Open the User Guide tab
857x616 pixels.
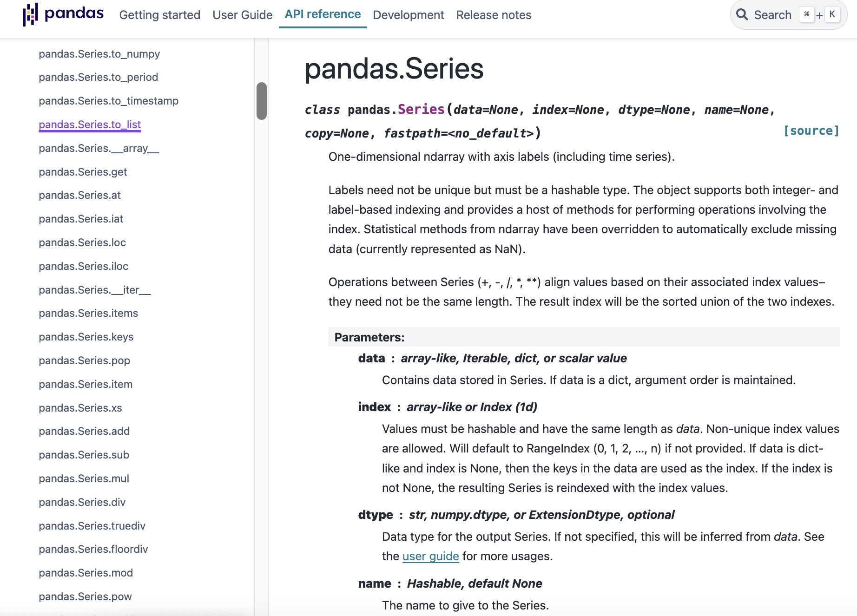click(x=242, y=15)
